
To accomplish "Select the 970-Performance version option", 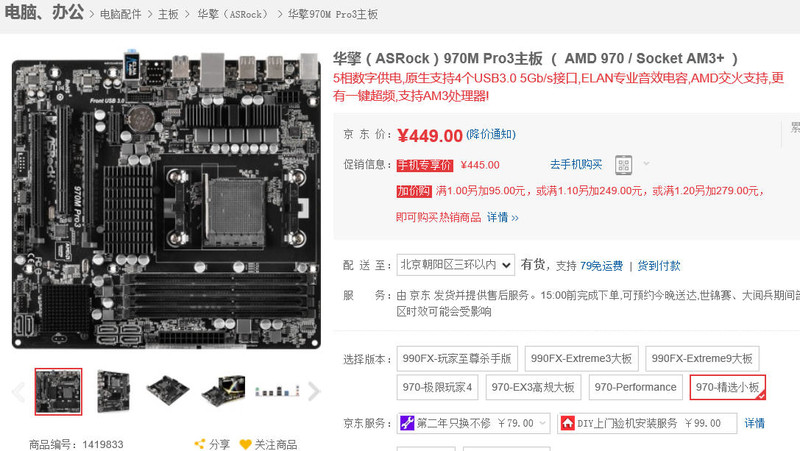I will pyautogui.click(x=635, y=387).
